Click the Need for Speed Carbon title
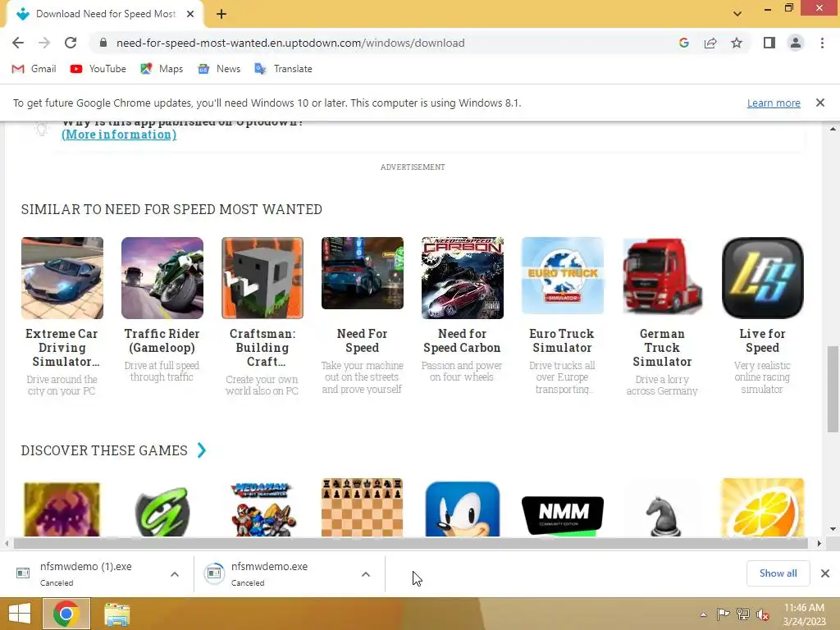 point(462,340)
